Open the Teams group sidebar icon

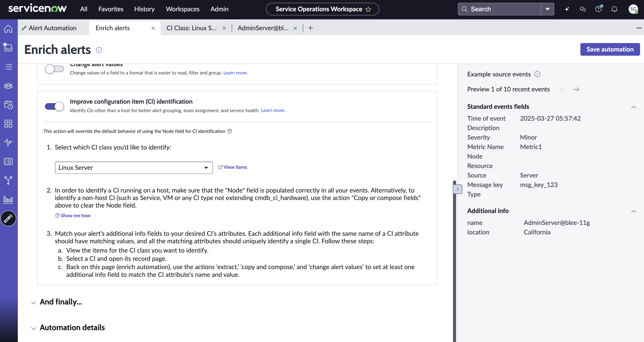click(x=8, y=86)
